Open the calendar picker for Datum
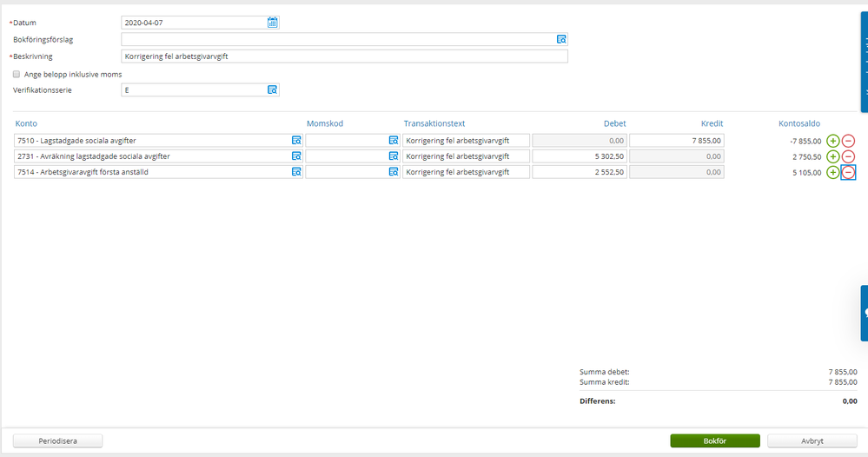The height and width of the screenshot is (457, 868). [x=272, y=23]
